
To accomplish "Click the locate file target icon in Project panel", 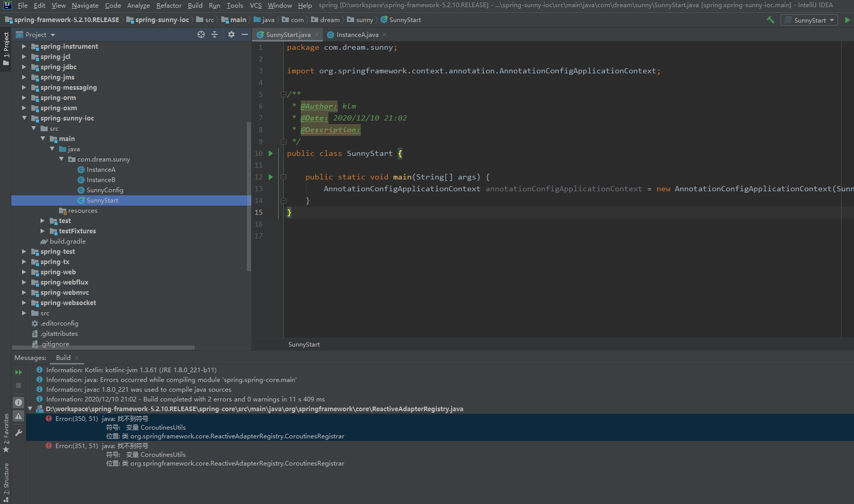I will (201, 34).
